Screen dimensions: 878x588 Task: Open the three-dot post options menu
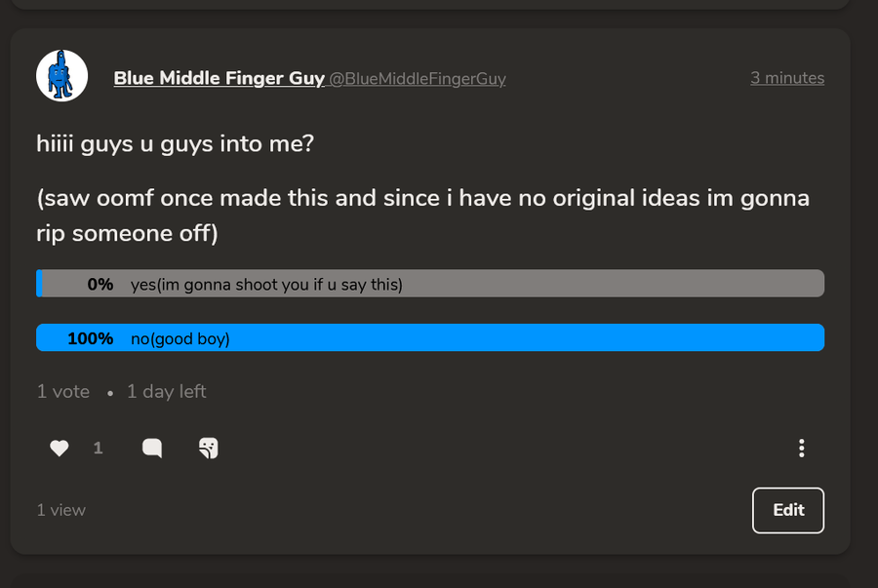click(x=801, y=449)
